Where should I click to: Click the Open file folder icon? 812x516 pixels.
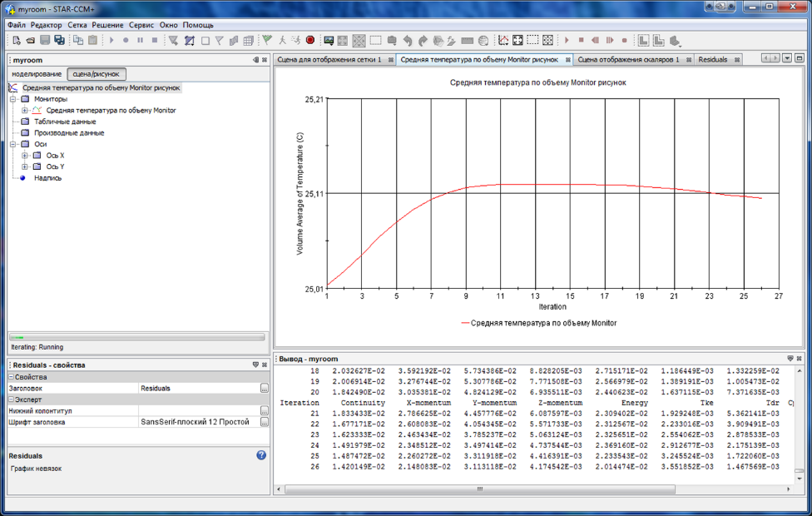(x=31, y=40)
